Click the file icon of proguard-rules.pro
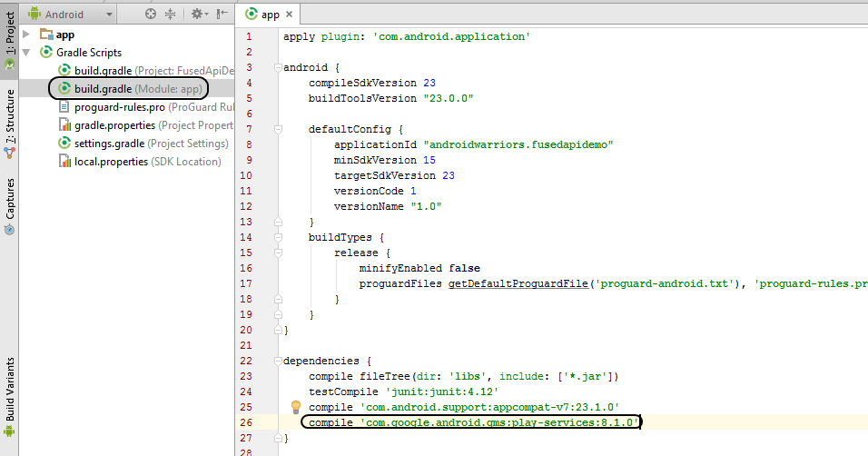The image size is (868, 456). pyautogui.click(x=64, y=106)
